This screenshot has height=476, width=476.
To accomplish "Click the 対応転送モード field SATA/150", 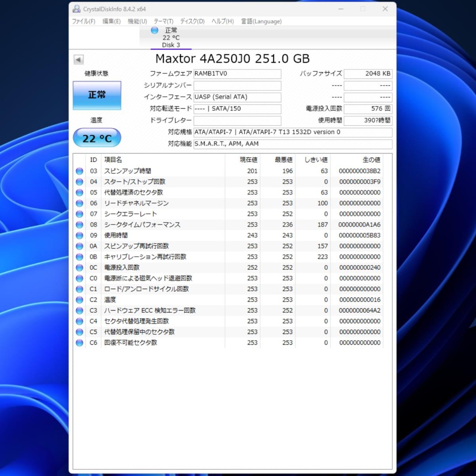I will (x=237, y=109).
